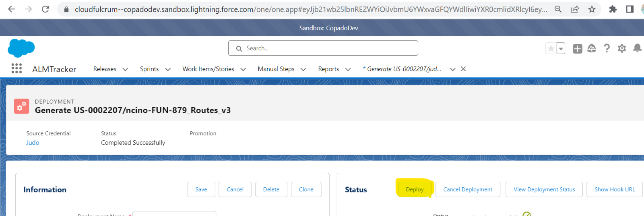This screenshot has width=644, height=216.
Task: Click the Favorites star icon in Salesforce header
Action: tap(551, 48)
